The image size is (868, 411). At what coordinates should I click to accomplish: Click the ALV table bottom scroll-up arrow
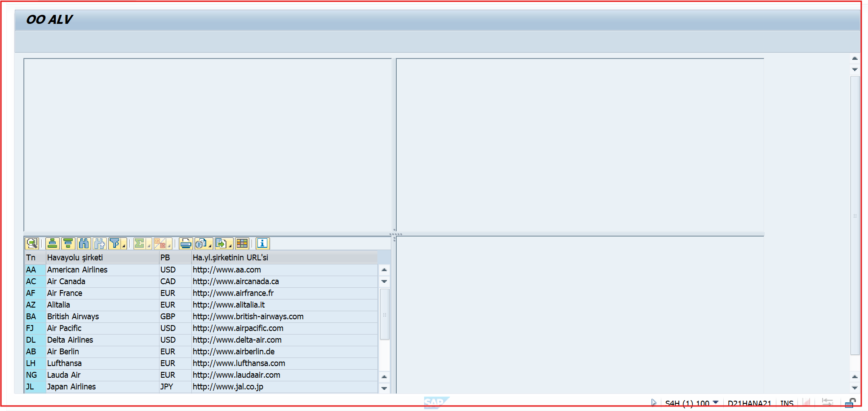coord(384,377)
